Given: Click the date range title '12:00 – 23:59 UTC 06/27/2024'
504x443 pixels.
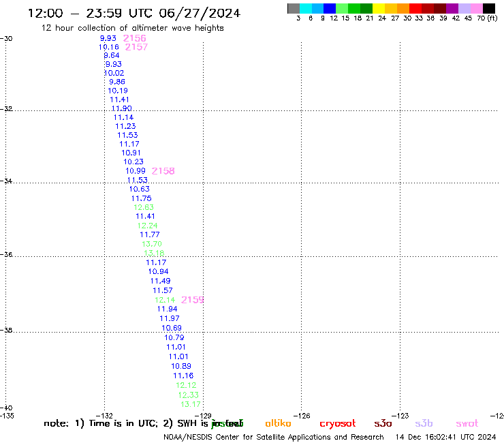Looking at the screenshot, I should pos(134,13).
